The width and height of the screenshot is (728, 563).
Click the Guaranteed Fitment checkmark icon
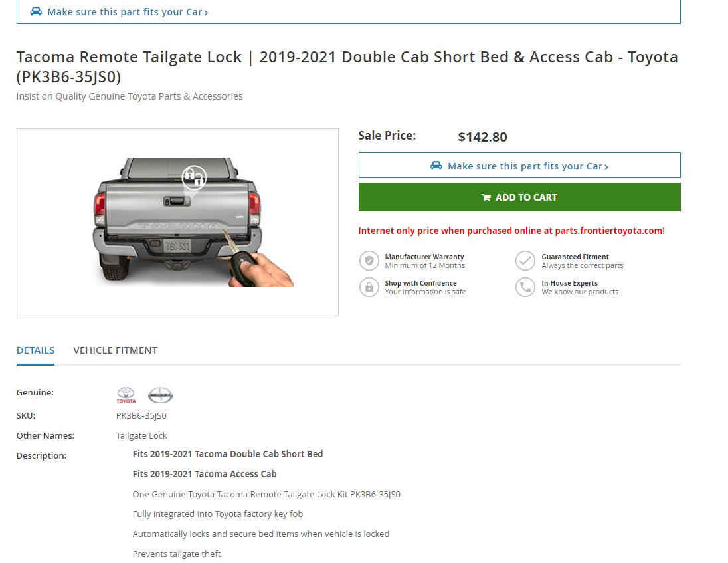(525, 261)
